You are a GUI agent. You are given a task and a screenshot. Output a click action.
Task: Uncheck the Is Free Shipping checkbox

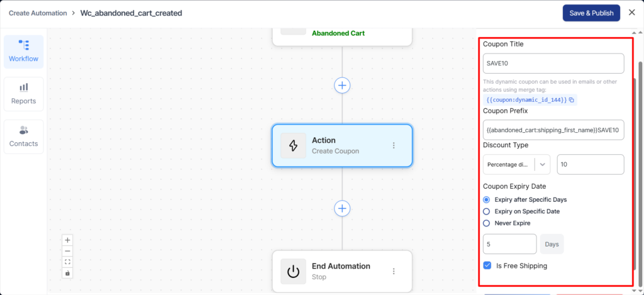[x=487, y=265]
